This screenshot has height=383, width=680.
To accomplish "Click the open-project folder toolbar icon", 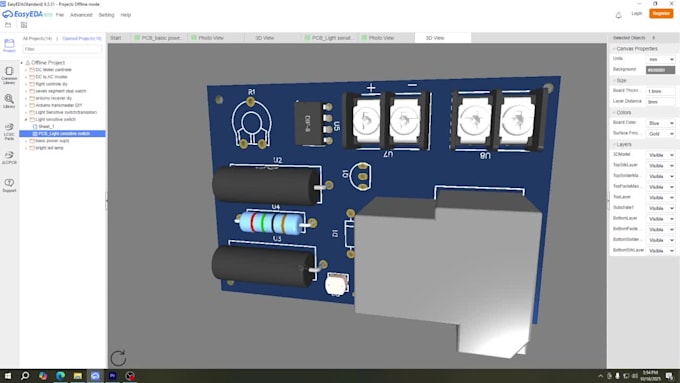I will [x=8, y=25].
